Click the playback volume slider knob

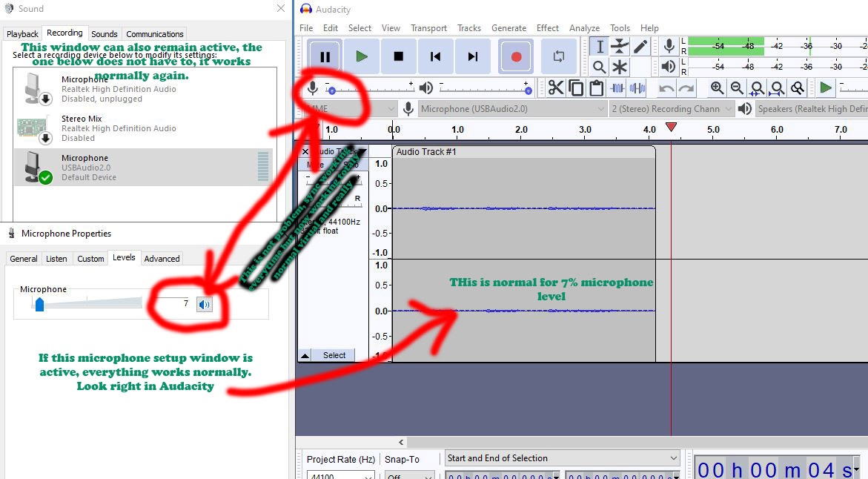528,90
